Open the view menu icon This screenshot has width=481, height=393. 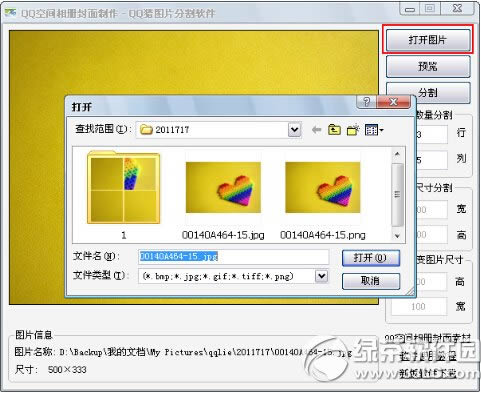pos(374,130)
